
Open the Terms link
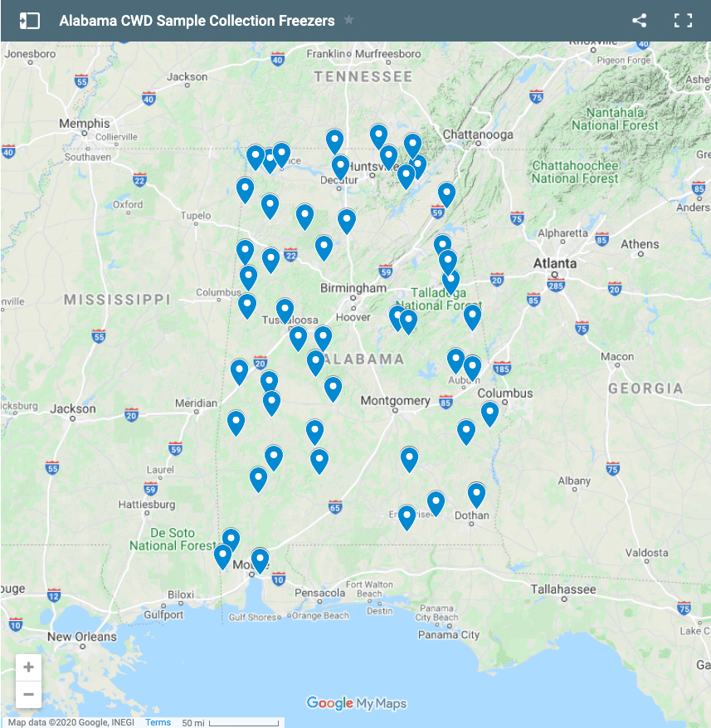coord(158,722)
